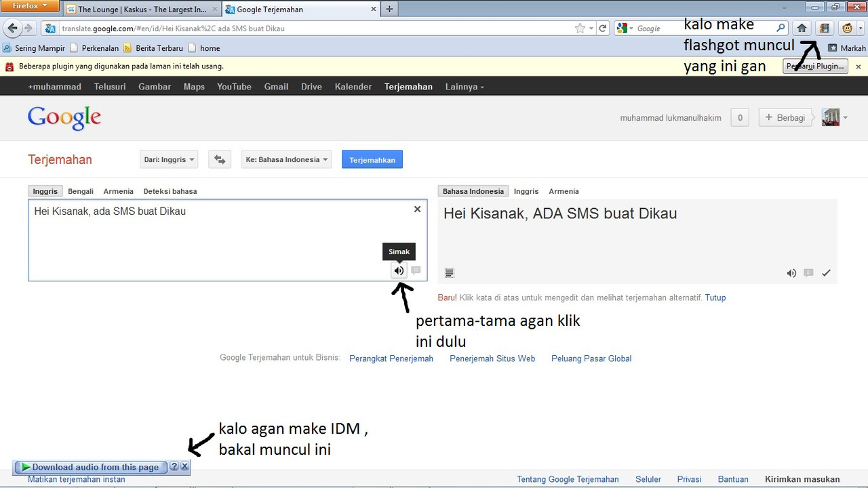Expand the Dari: Inggris language dropdown
868x488 pixels.
(169, 160)
